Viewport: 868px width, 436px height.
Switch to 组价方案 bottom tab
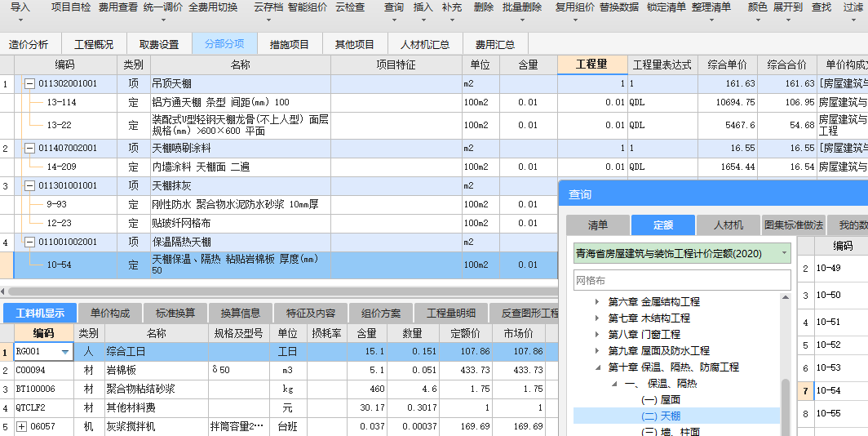tap(381, 313)
